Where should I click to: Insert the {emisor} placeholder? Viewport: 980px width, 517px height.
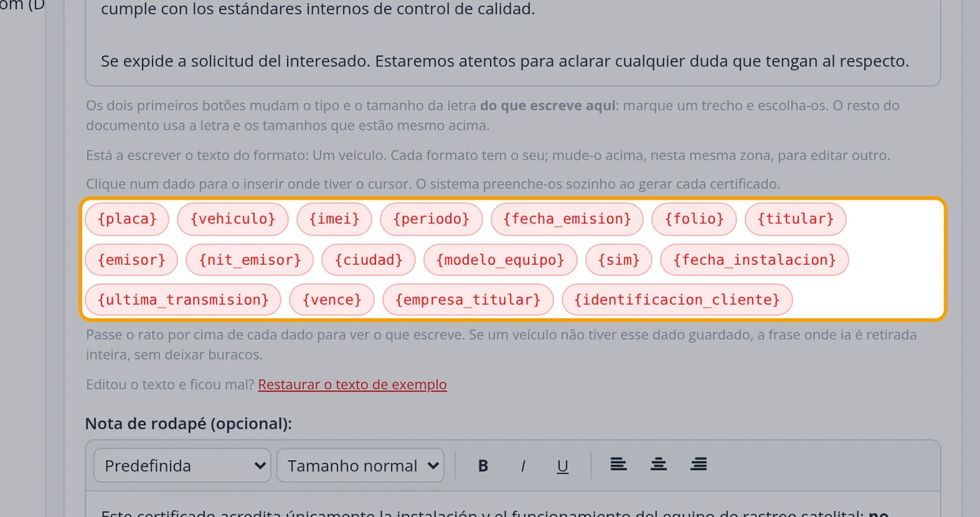click(x=132, y=260)
